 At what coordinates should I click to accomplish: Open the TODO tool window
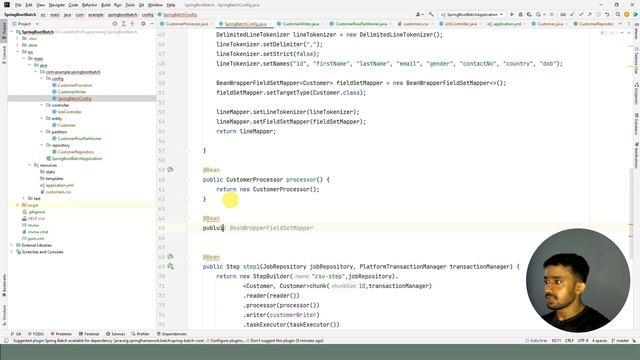click(x=36, y=334)
